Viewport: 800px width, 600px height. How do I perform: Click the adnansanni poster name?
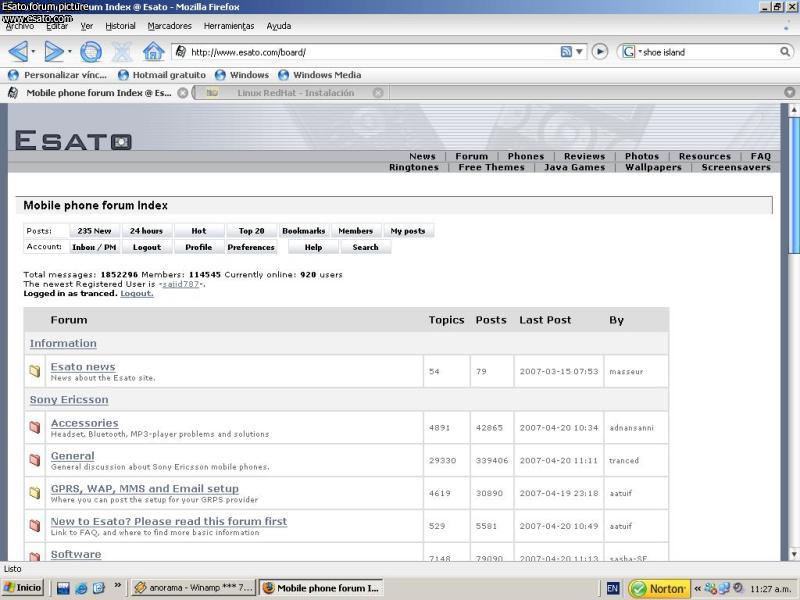pos(632,428)
